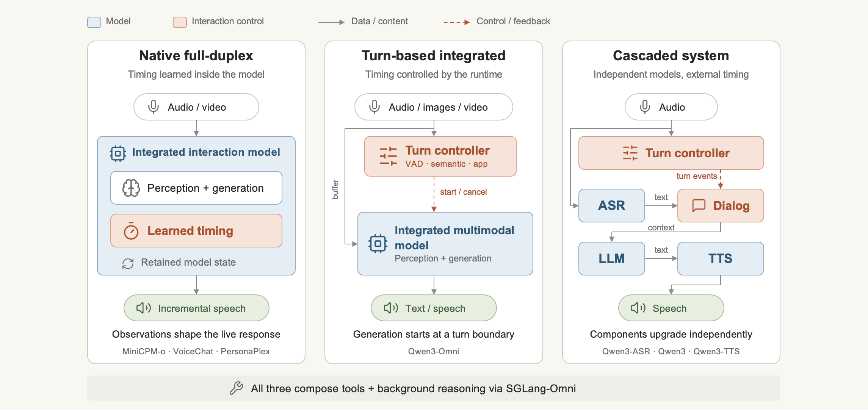Click the speaker icon in the Speech pill
The image size is (868, 410).
tap(638, 308)
